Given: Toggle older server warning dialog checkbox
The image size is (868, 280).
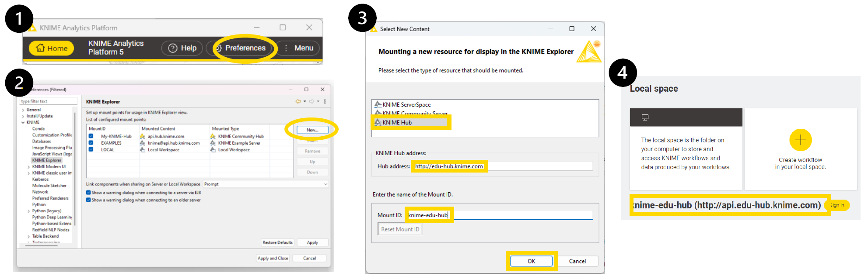Looking at the screenshot, I should [88, 200].
